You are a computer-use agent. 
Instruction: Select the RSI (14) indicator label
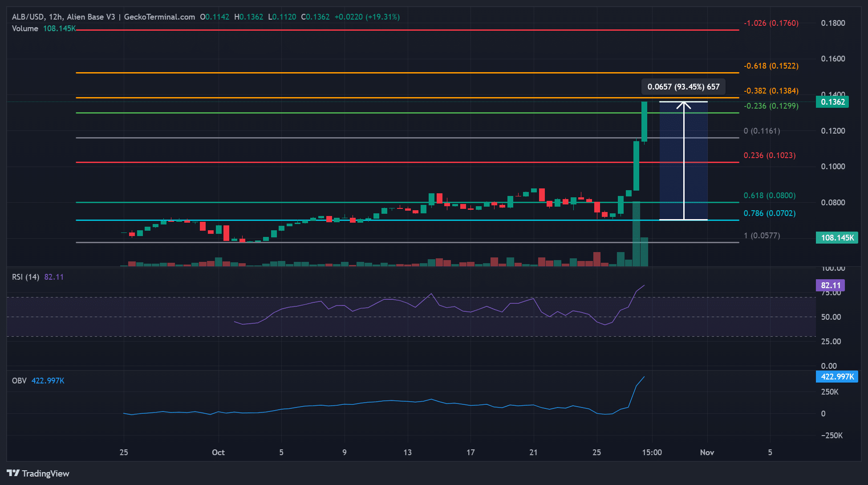point(25,277)
